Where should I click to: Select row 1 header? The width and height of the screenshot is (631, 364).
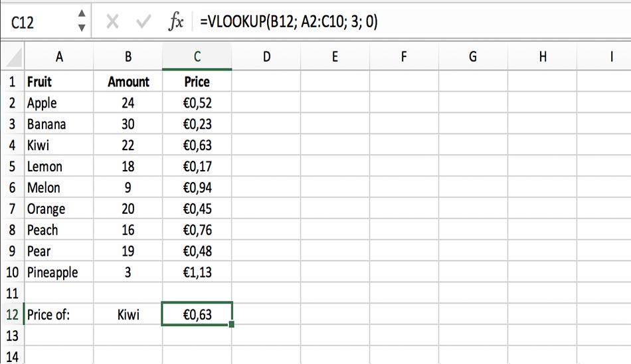click(13, 82)
